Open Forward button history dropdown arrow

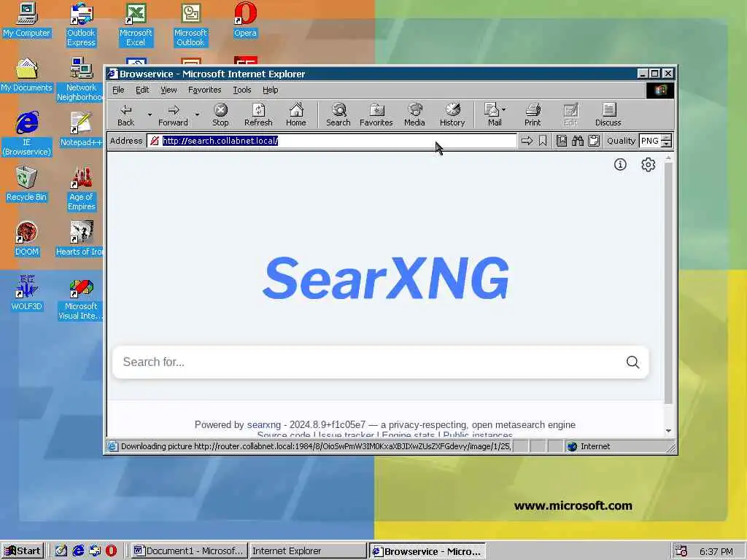[x=197, y=114]
